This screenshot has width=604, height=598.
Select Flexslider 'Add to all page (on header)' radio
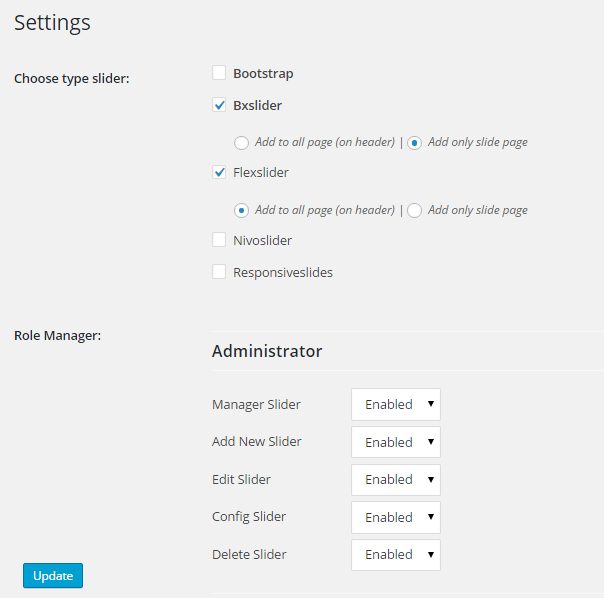241,210
